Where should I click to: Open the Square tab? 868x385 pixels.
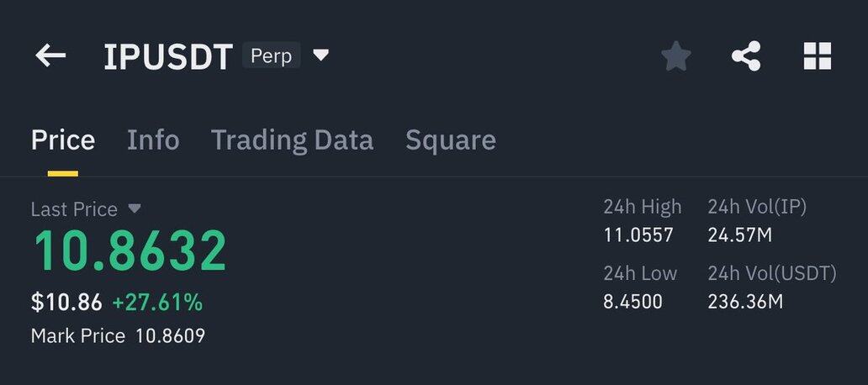tap(451, 140)
